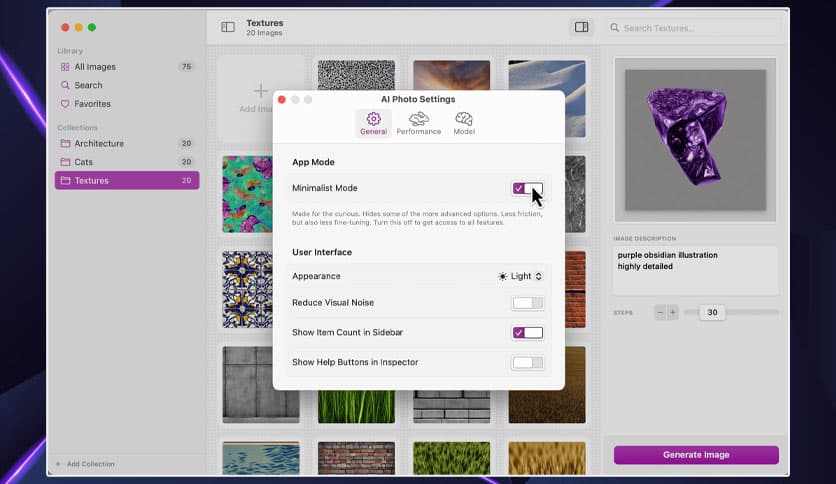Image resolution: width=836 pixels, height=484 pixels.
Task: Open the gray concrete wall thumbnail
Action: (x=261, y=385)
